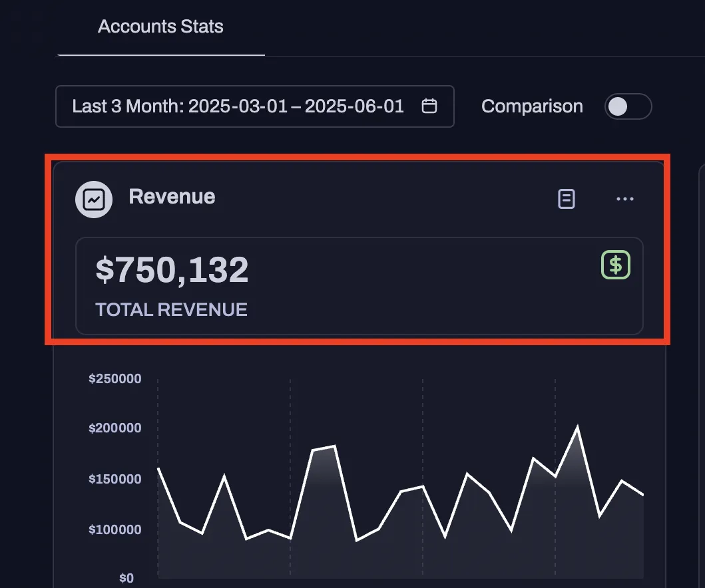Screen dimensions: 705x588
Task: Click the green dollar sign icon
Action: click(616, 265)
